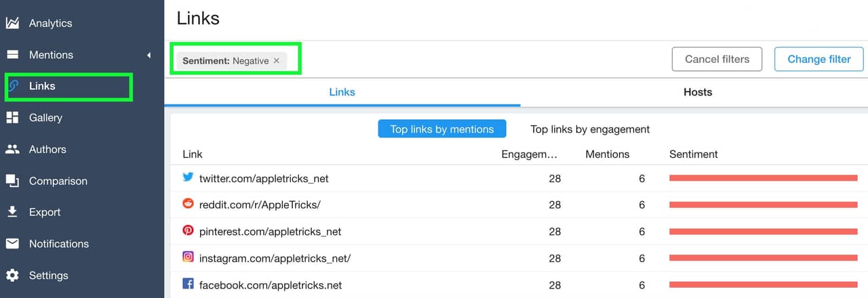Click the Mentions sidebar icon
868x298 pixels.
(12, 55)
